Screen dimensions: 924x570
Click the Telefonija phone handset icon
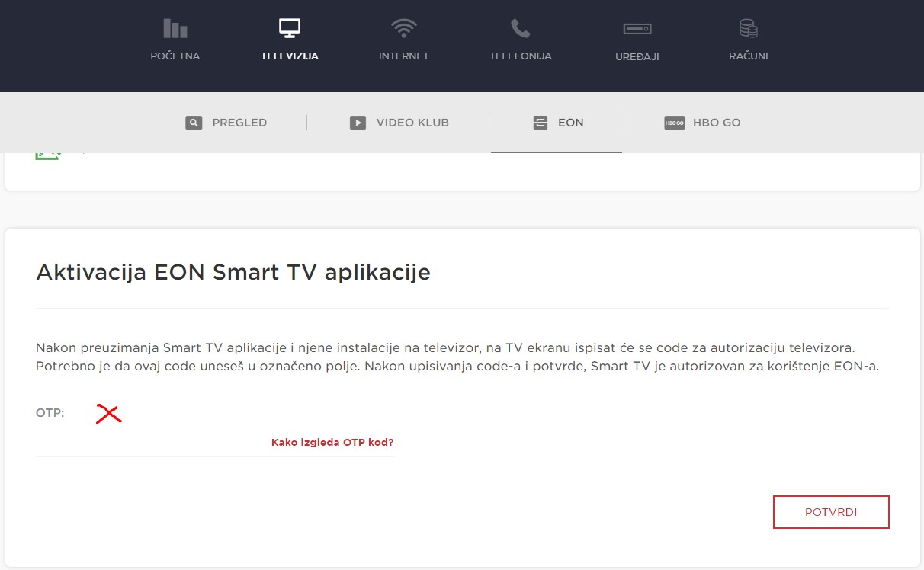tap(521, 29)
